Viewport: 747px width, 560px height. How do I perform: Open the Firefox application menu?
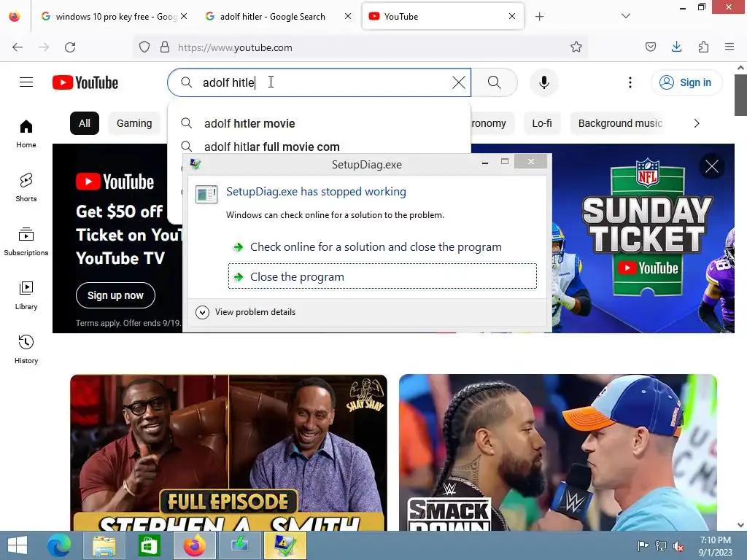729,47
